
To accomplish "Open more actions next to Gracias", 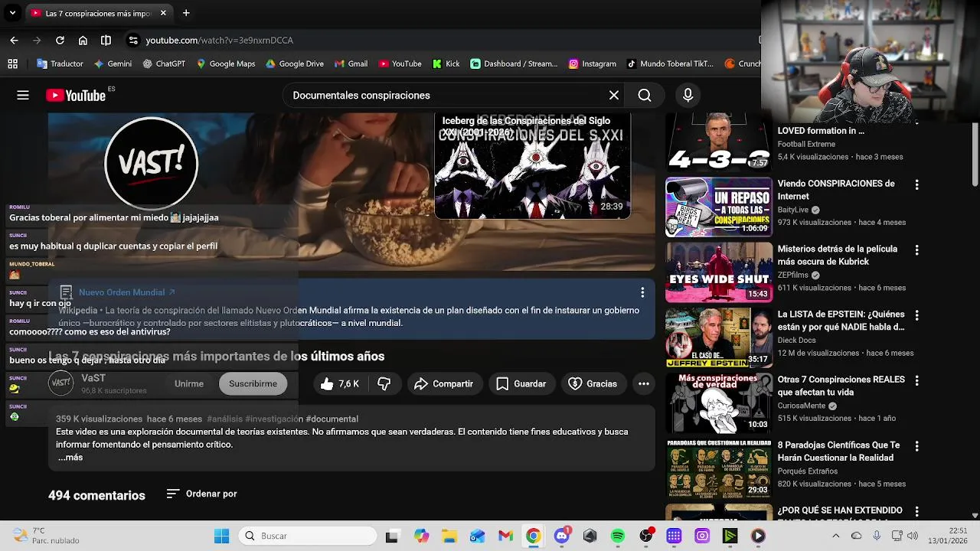I will [644, 383].
